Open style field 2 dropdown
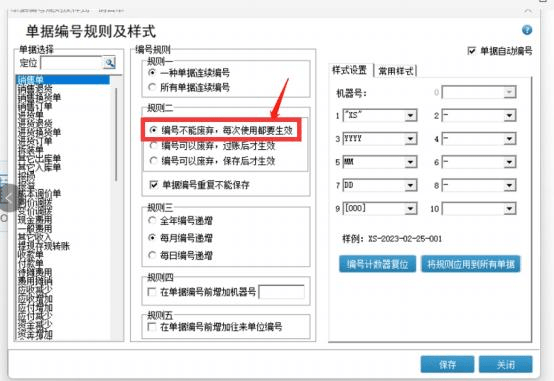 click(x=509, y=116)
